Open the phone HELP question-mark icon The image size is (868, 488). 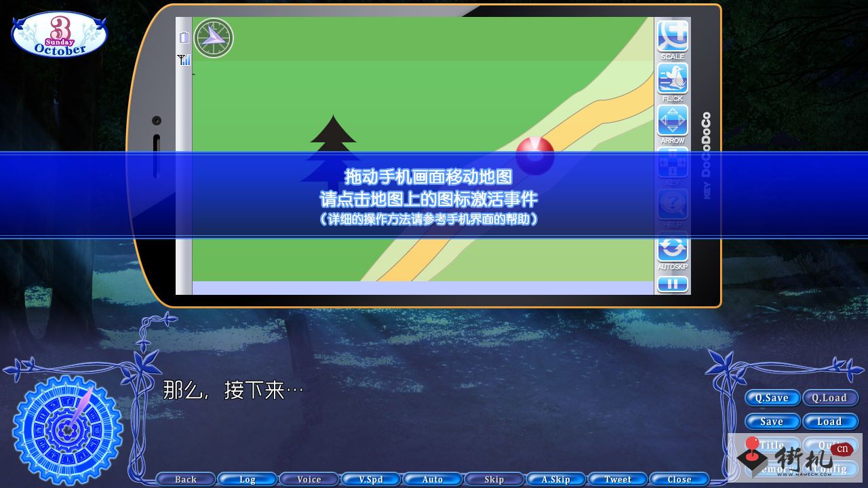coord(673,205)
